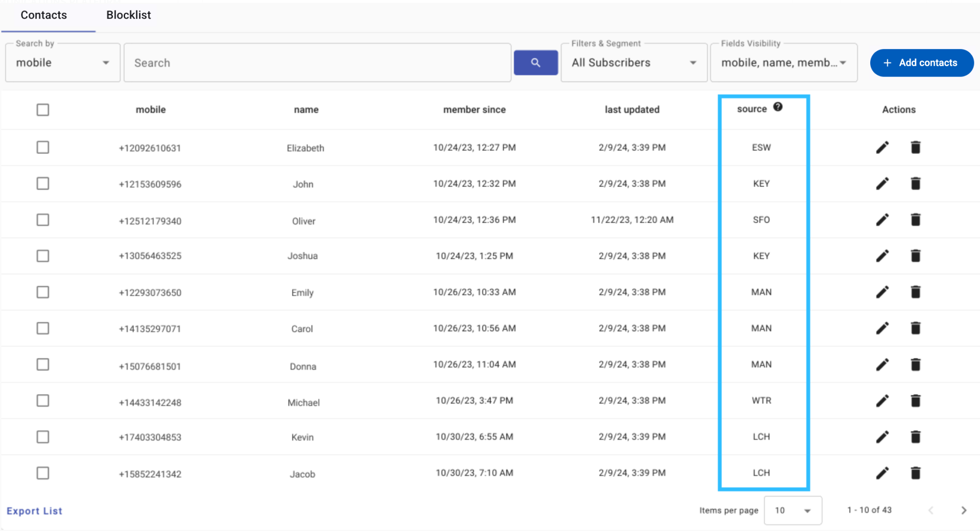
Task: Edit Kevin's contact with the pencil icon
Action: click(x=882, y=437)
